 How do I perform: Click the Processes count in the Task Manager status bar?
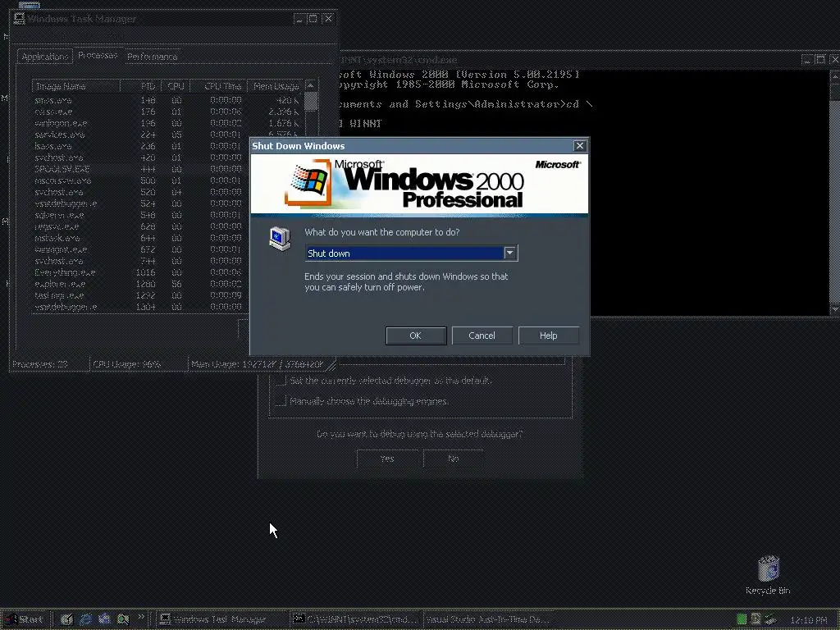point(50,364)
